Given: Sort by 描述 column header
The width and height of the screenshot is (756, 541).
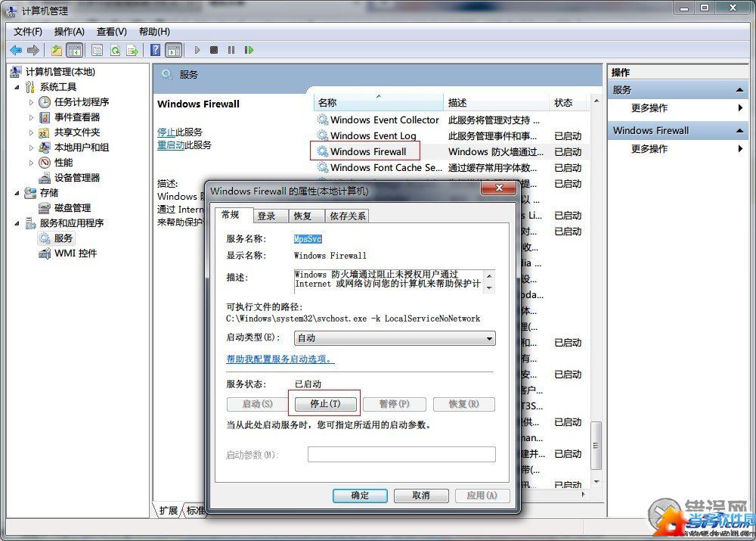Looking at the screenshot, I should click(496, 103).
